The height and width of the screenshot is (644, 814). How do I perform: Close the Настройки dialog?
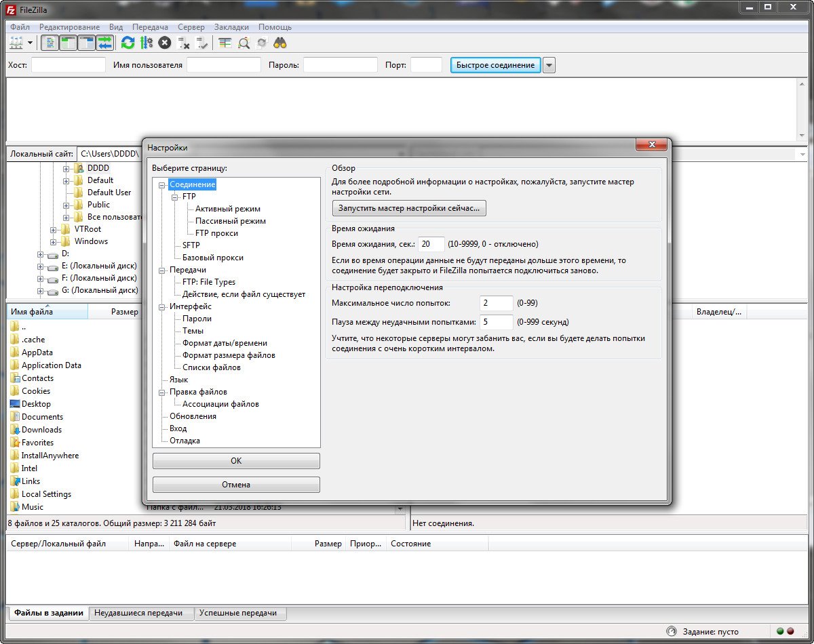pos(652,145)
